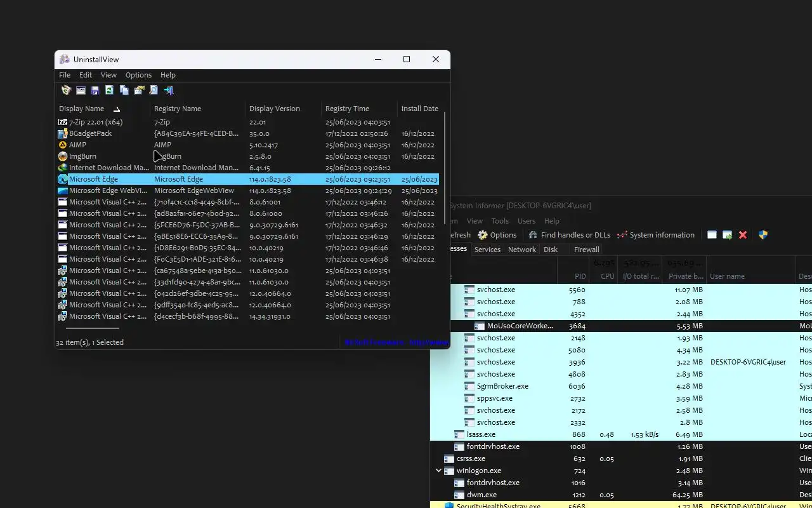
Task: Click the Microsoft Edge WebView row icon
Action: [x=63, y=190]
